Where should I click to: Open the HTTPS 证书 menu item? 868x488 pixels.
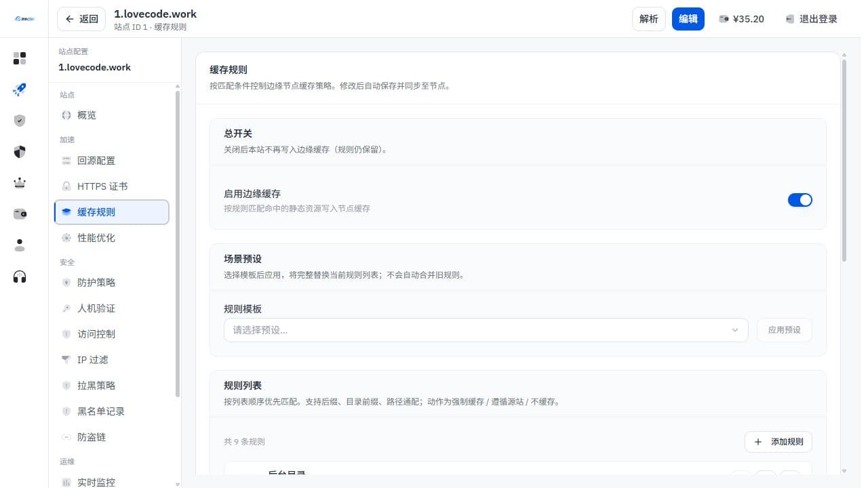[111, 186]
